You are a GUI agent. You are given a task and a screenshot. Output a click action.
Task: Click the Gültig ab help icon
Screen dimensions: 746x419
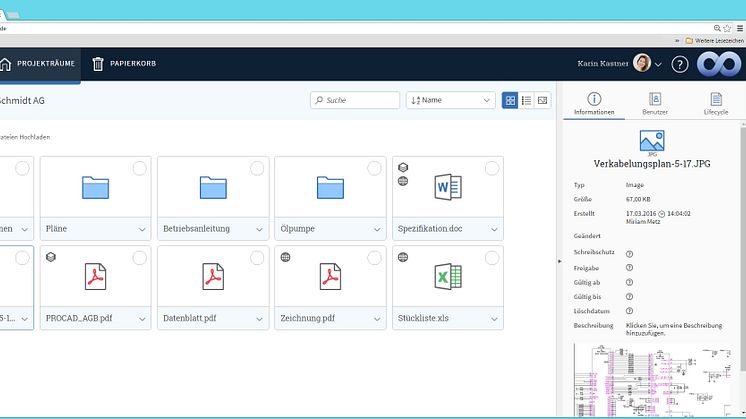[x=629, y=283]
